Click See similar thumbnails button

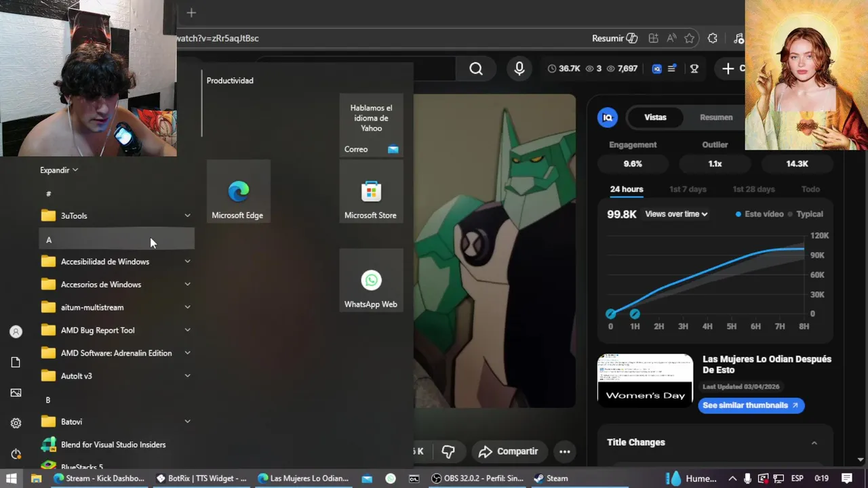click(x=751, y=405)
